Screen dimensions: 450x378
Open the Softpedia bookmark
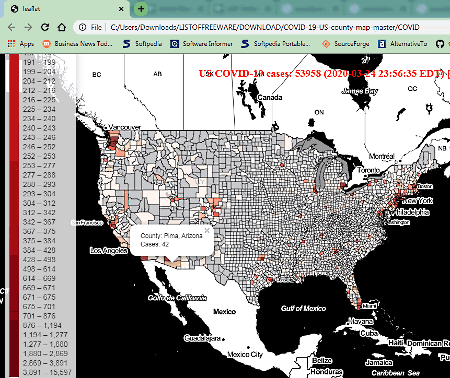142,44
